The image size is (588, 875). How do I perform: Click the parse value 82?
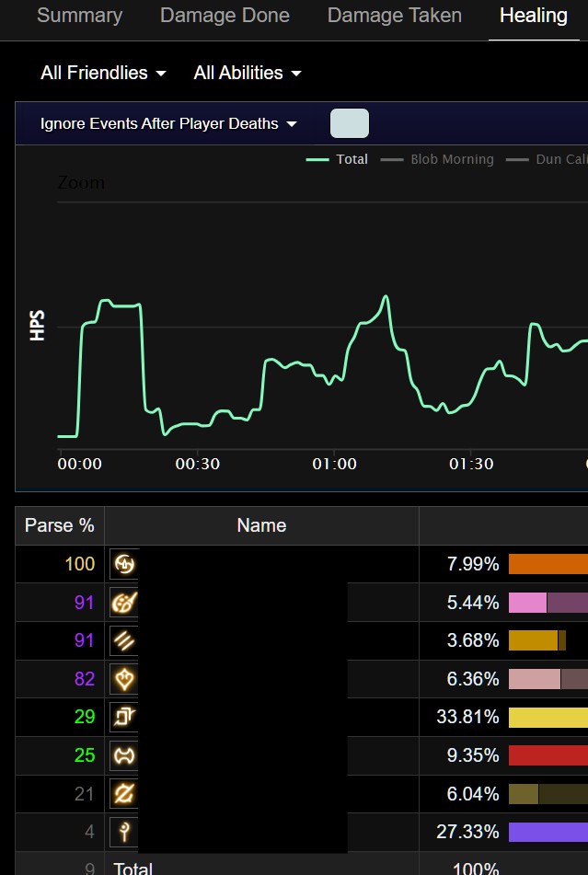[85, 679]
